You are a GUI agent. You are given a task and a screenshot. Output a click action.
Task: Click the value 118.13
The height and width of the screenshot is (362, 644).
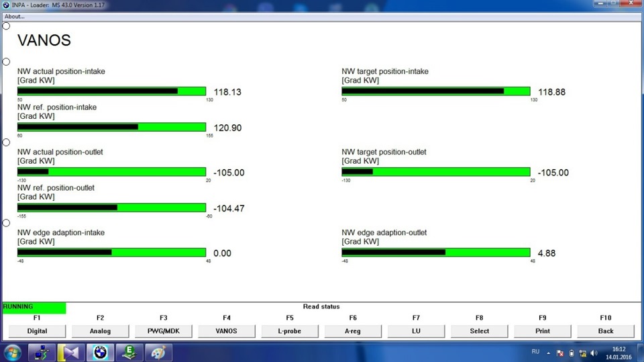pyautogui.click(x=227, y=92)
